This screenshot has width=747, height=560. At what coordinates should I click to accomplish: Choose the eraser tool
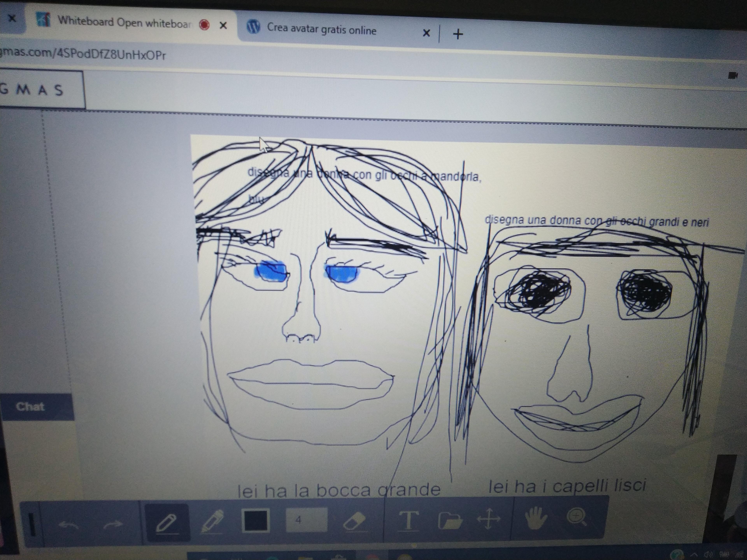click(x=354, y=520)
